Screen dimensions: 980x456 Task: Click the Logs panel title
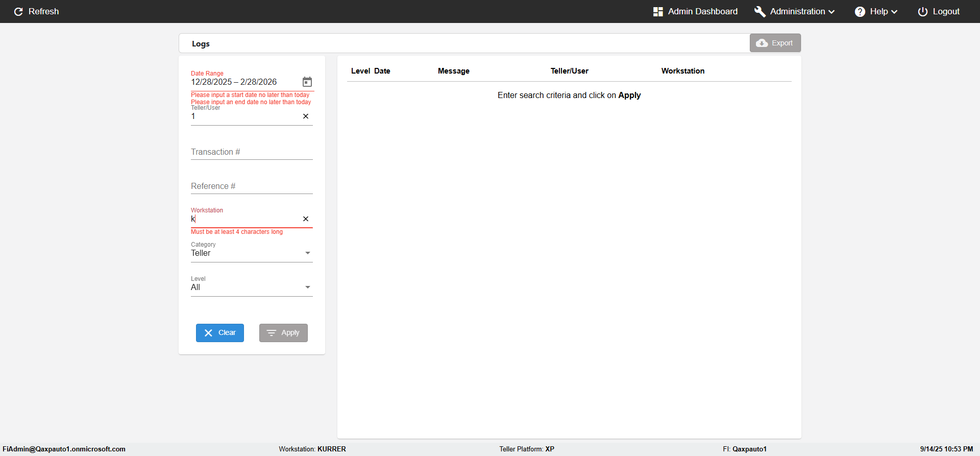pyautogui.click(x=201, y=44)
